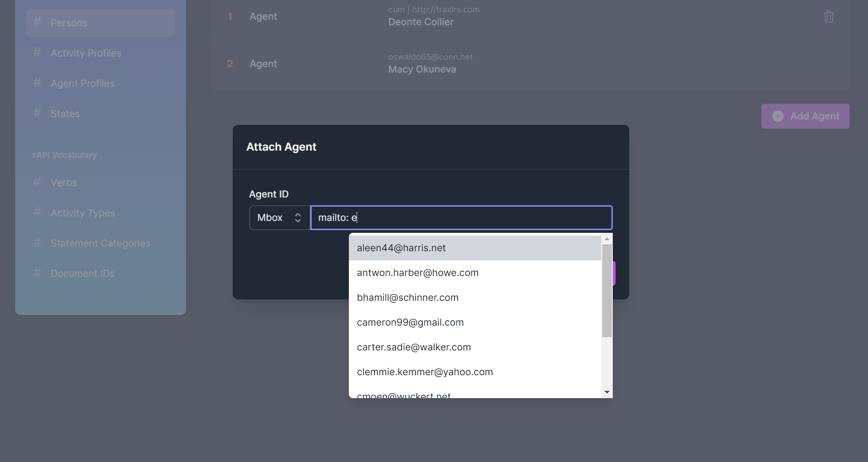868x462 pixels.
Task: Click hash icon beside Agent Profiles
Action: point(37,83)
